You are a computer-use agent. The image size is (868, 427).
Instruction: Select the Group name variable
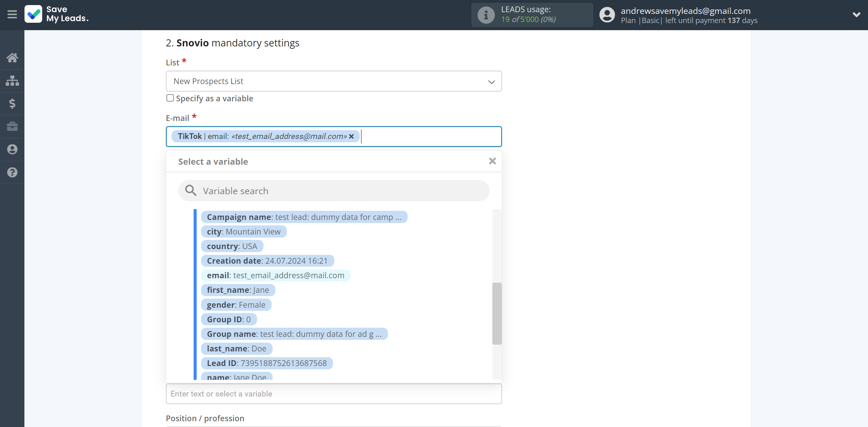[x=294, y=334]
